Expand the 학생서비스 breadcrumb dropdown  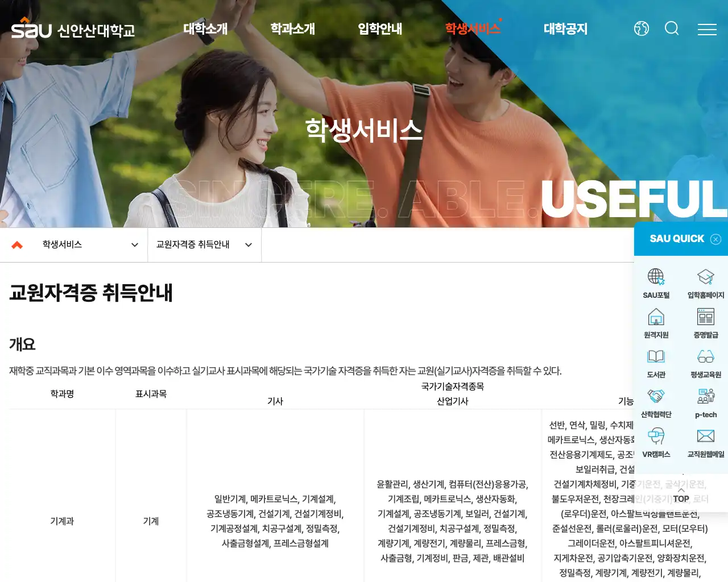point(90,245)
